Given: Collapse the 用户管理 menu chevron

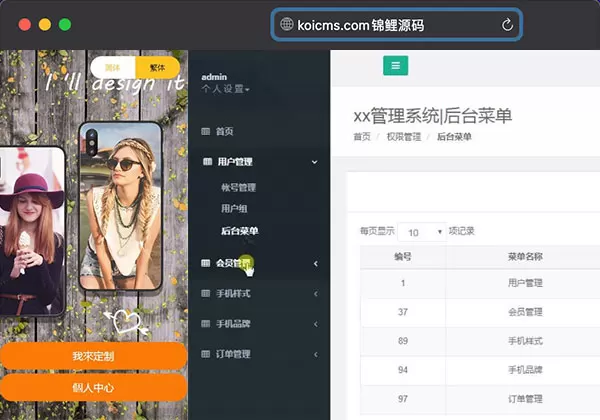Looking at the screenshot, I should (x=315, y=162).
